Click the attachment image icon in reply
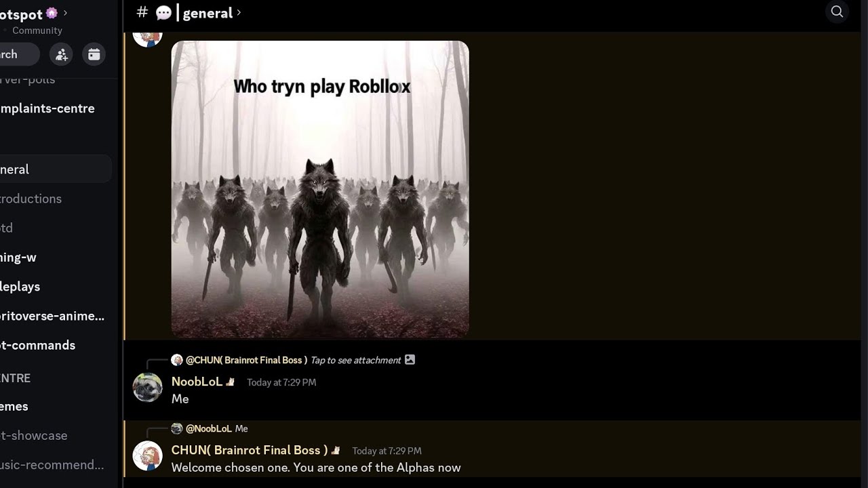The image size is (868, 488). point(410,360)
